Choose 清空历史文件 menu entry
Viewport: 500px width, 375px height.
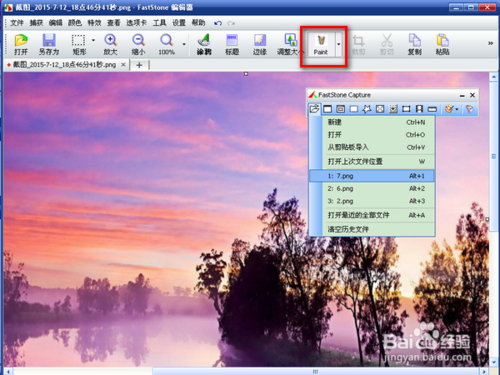pos(372,229)
